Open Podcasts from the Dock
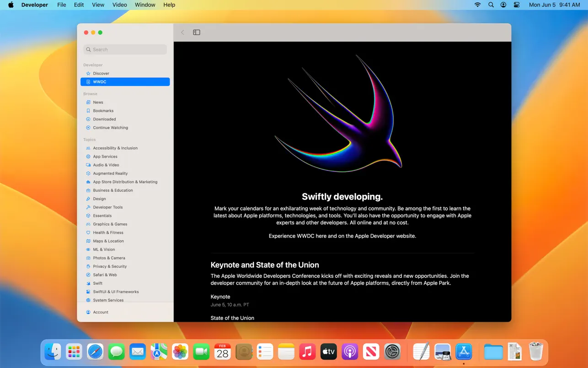The width and height of the screenshot is (588, 368). tap(350, 352)
